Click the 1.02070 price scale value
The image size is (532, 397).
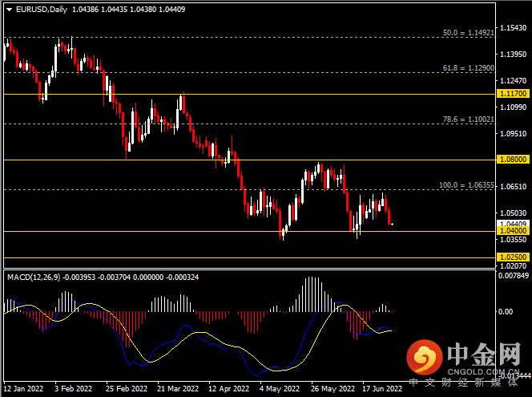[514, 266]
